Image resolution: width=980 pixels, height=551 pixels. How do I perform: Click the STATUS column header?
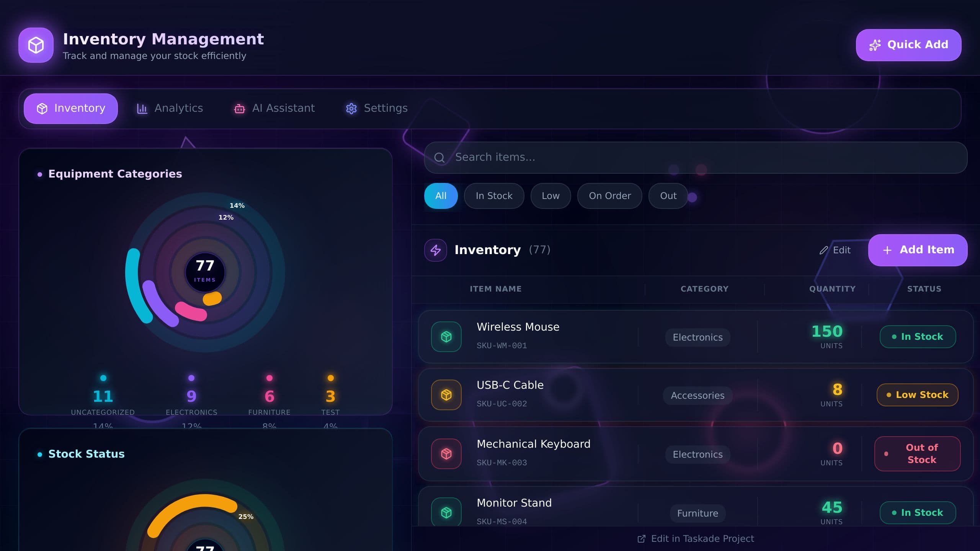click(924, 289)
